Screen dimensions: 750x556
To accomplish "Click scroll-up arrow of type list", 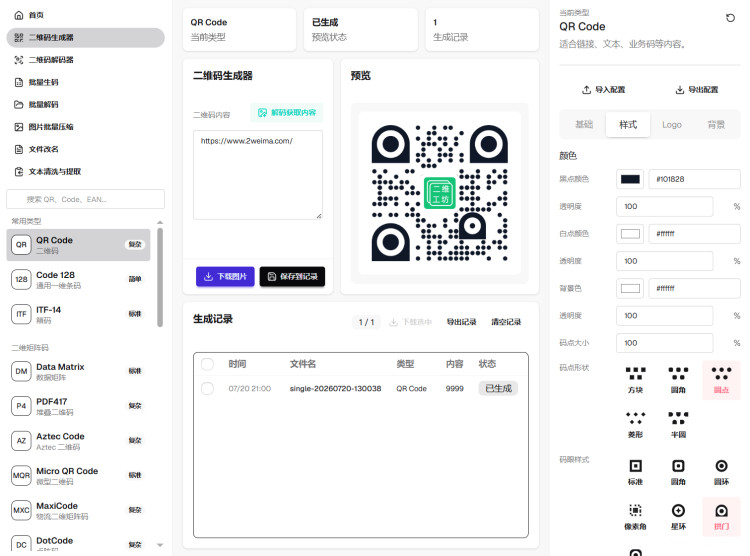I will (x=160, y=222).
